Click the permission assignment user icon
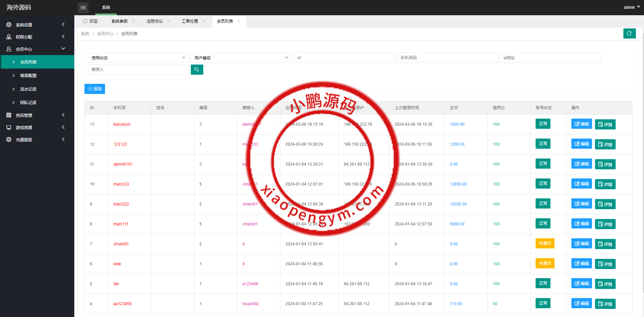This screenshot has height=317, width=644. (9, 37)
